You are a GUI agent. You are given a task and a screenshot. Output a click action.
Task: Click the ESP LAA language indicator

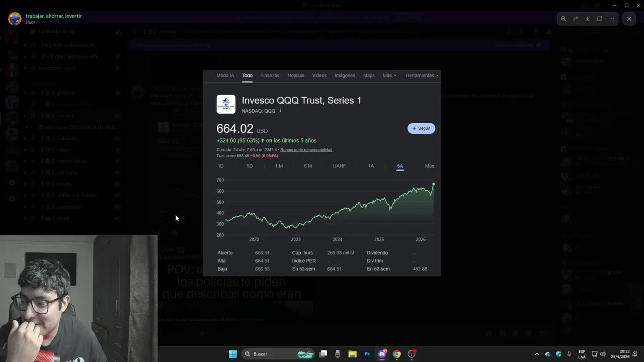click(x=582, y=354)
